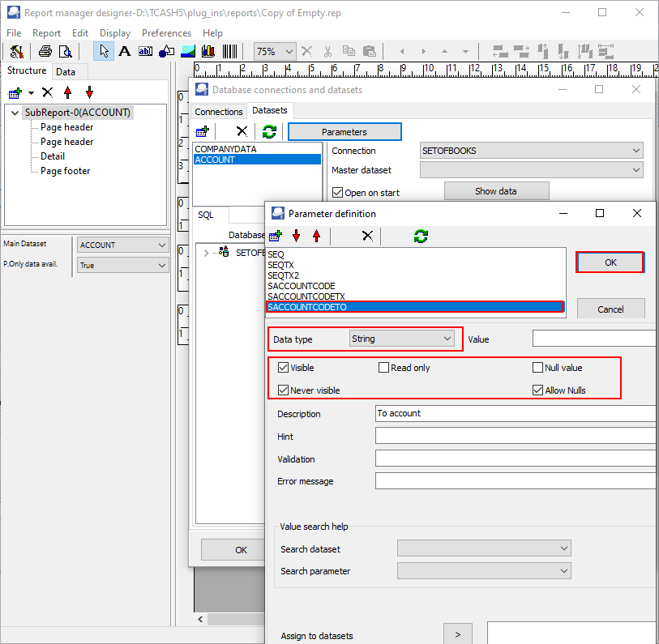This screenshot has height=644, width=659.
Task: Select the chart tool icon
Action: 208,52
